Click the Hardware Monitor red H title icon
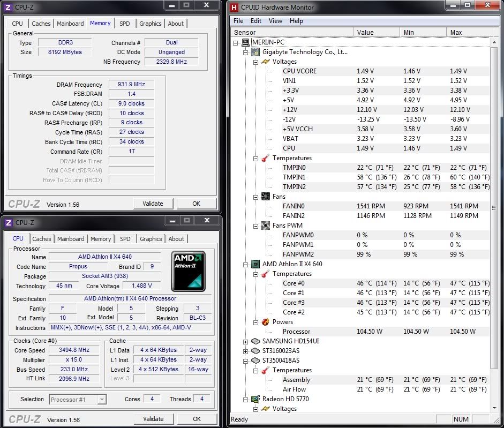 (235, 7)
